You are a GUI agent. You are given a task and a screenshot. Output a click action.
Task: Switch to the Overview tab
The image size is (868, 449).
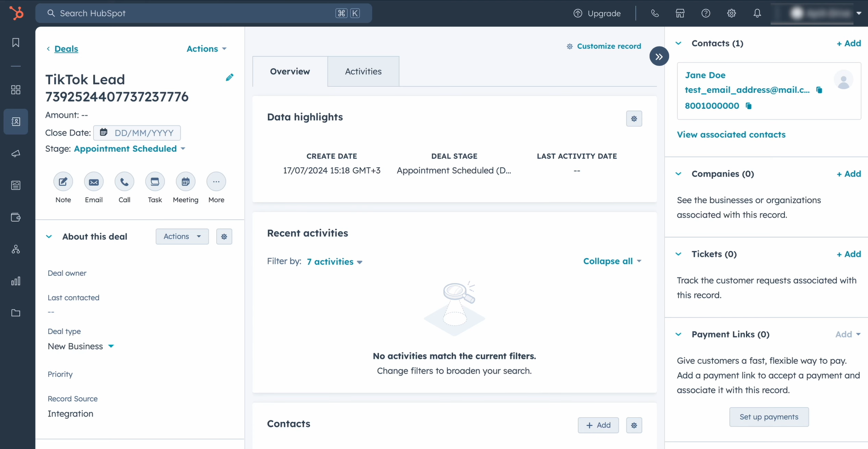[x=290, y=71]
